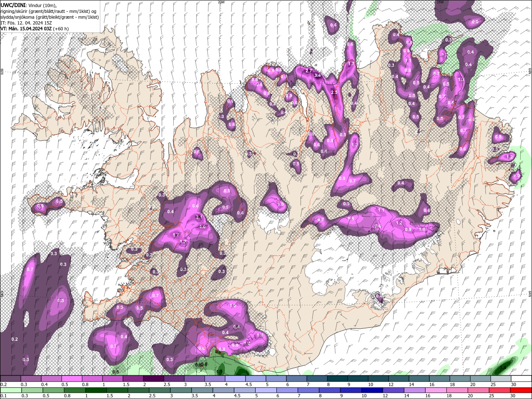
Task: Click "rigning/skúrir" legend description line
Action: point(49,11)
